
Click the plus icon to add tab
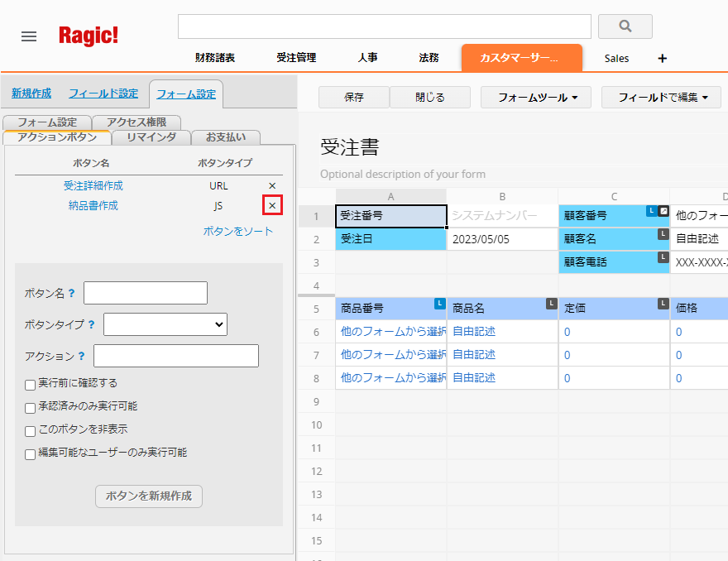click(x=662, y=58)
